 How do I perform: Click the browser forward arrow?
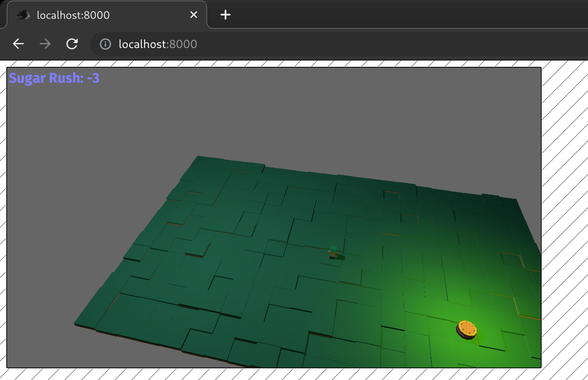point(45,44)
